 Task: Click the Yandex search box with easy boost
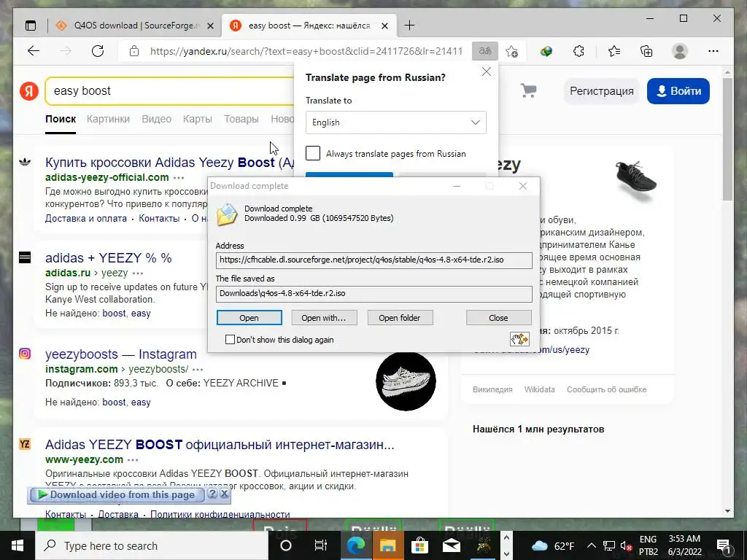tap(170, 91)
